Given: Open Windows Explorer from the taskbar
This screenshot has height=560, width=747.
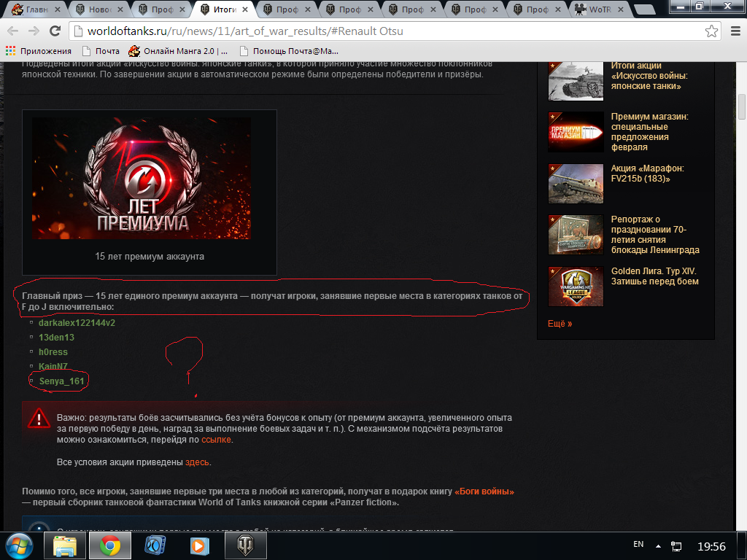Looking at the screenshot, I should point(65,545).
